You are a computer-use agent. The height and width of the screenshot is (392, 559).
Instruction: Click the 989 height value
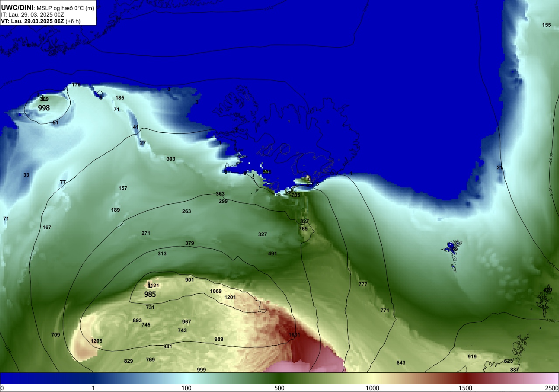point(219,339)
